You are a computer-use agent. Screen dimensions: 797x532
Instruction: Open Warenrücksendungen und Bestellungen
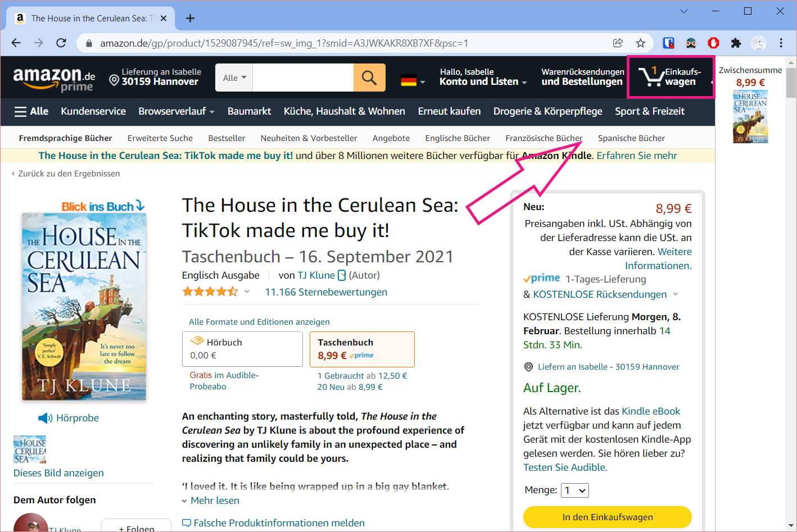[582, 77]
